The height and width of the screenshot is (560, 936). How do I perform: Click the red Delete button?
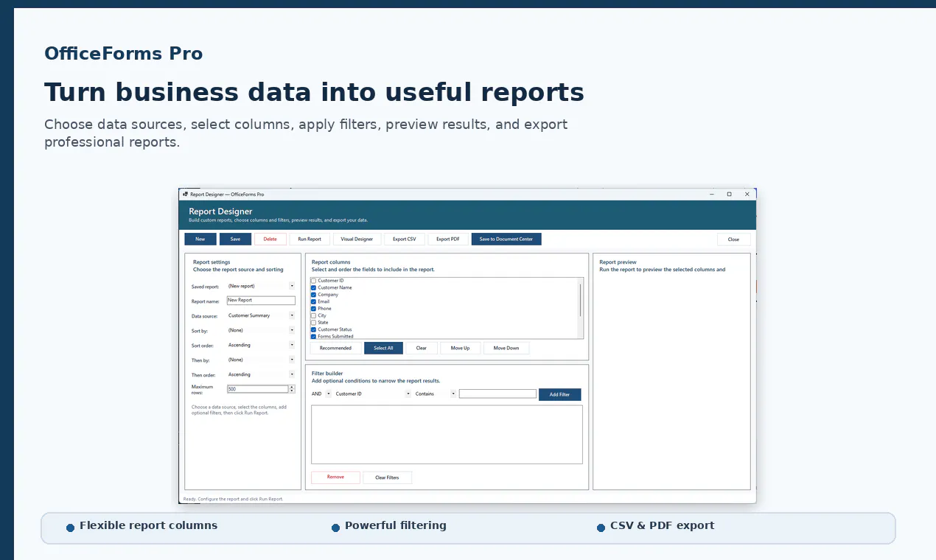pyautogui.click(x=270, y=239)
